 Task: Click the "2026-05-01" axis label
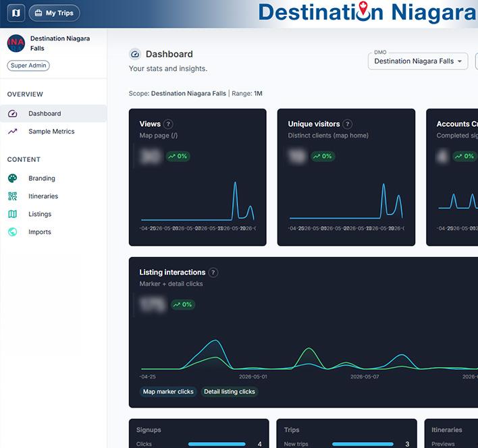tap(253, 377)
